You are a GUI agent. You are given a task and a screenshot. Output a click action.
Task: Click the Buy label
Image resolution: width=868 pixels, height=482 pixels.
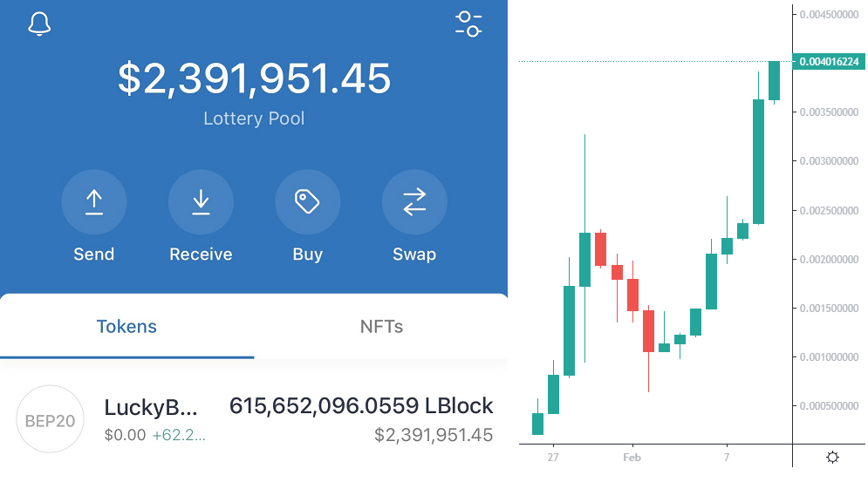pyautogui.click(x=308, y=254)
